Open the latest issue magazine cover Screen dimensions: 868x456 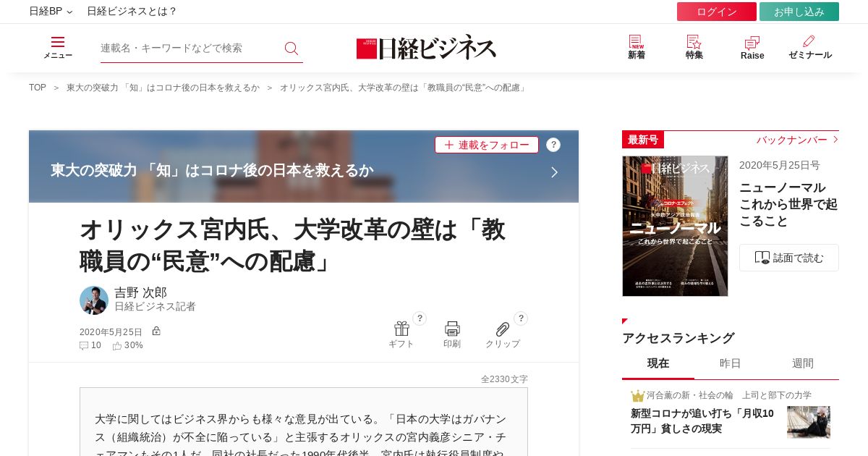tap(675, 226)
